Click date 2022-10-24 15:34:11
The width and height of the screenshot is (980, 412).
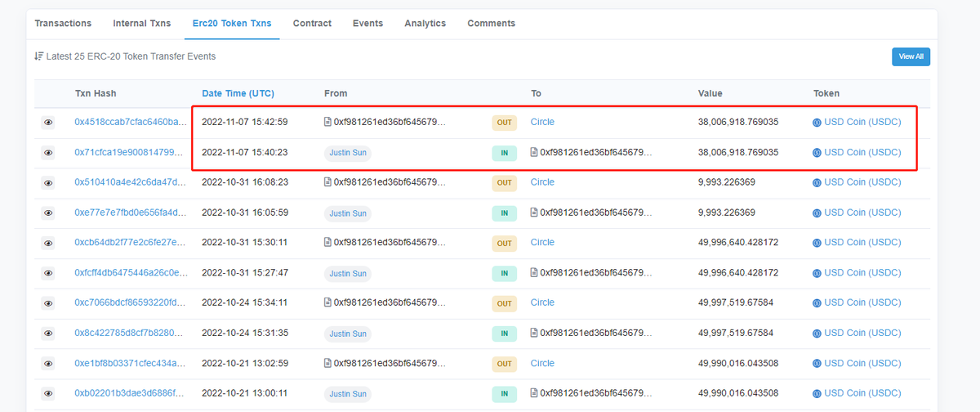coord(244,302)
